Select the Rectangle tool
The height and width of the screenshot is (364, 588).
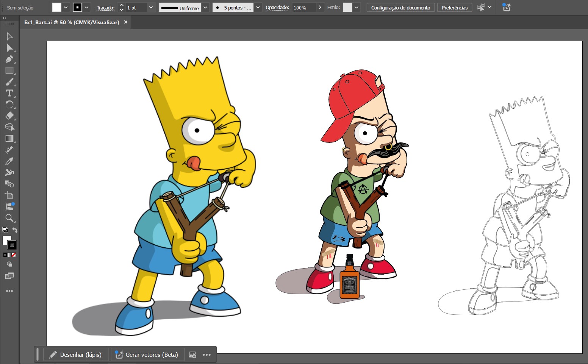point(9,70)
